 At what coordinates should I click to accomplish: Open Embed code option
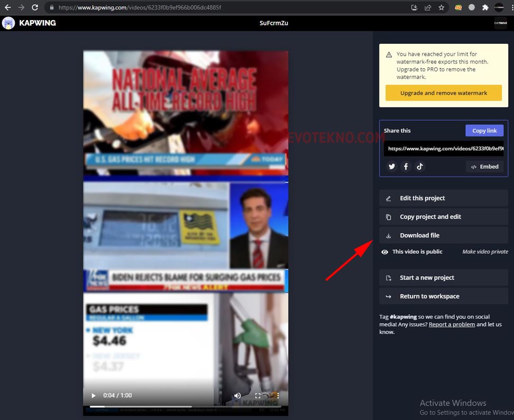(x=484, y=167)
